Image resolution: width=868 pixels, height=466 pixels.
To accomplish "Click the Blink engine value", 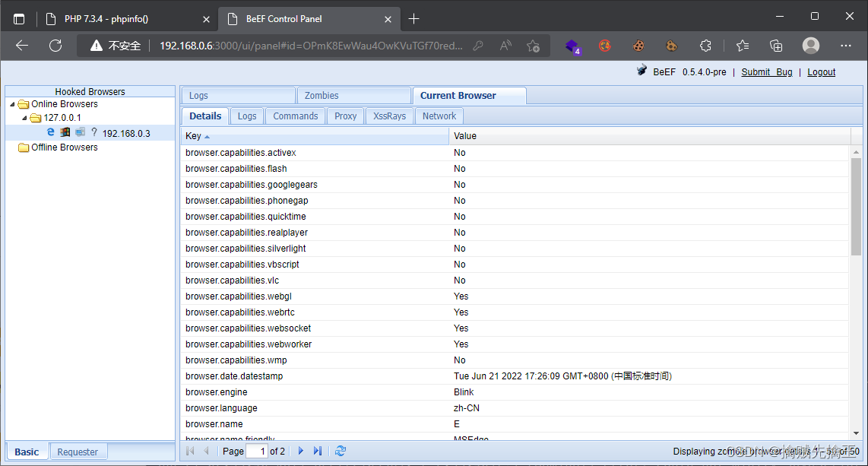I will click(464, 392).
